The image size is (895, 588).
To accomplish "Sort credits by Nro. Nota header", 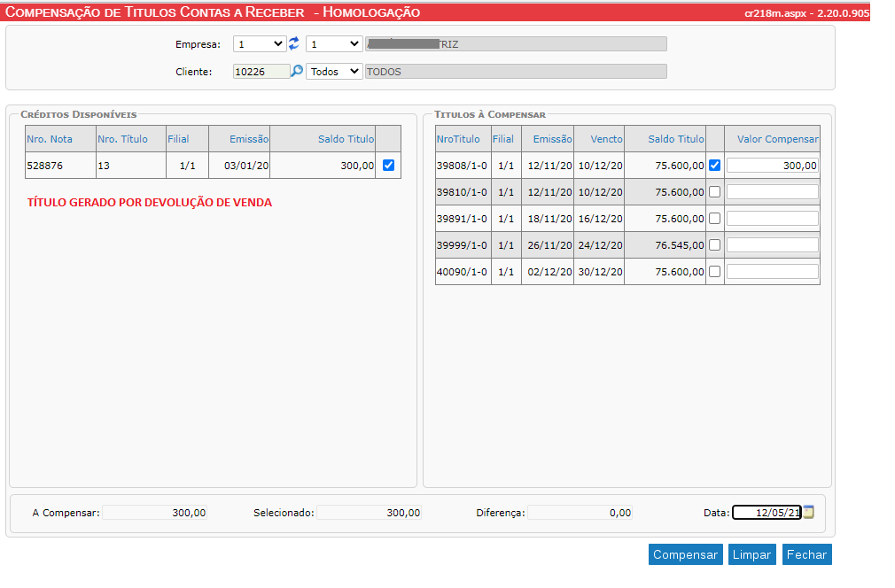I will [x=50, y=139].
